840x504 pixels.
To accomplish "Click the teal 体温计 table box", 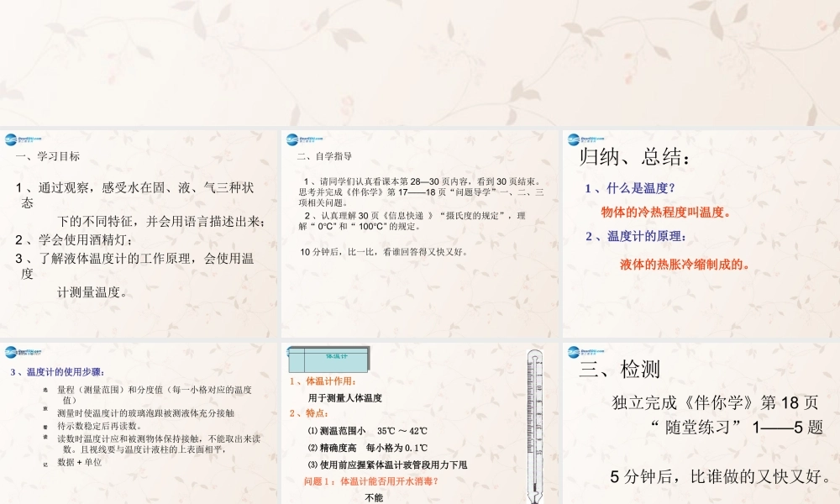I will point(328,360).
